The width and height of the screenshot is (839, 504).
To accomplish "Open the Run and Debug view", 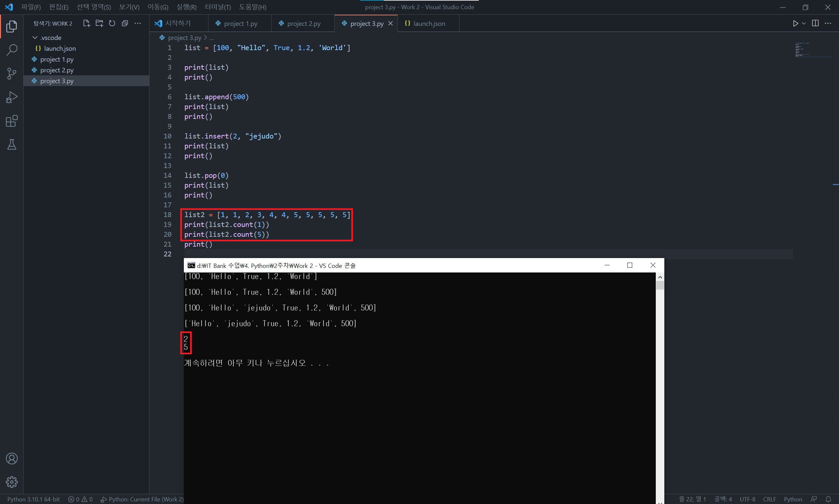I will [11, 97].
